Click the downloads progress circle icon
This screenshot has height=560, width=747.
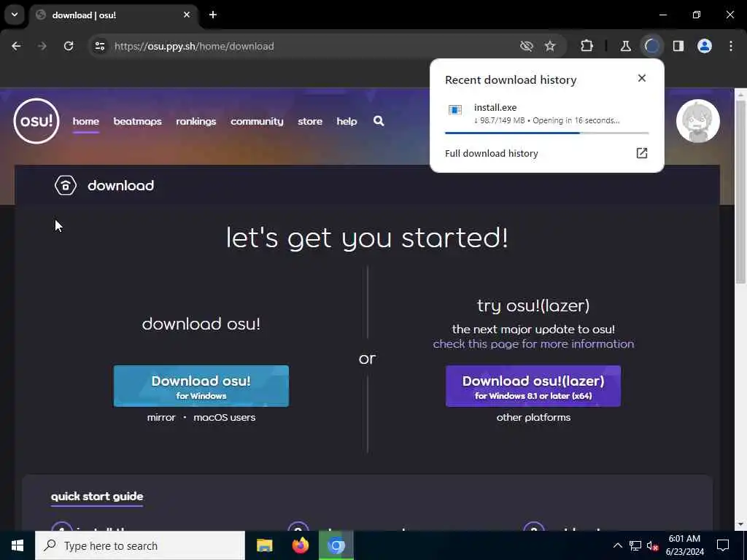(x=651, y=46)
